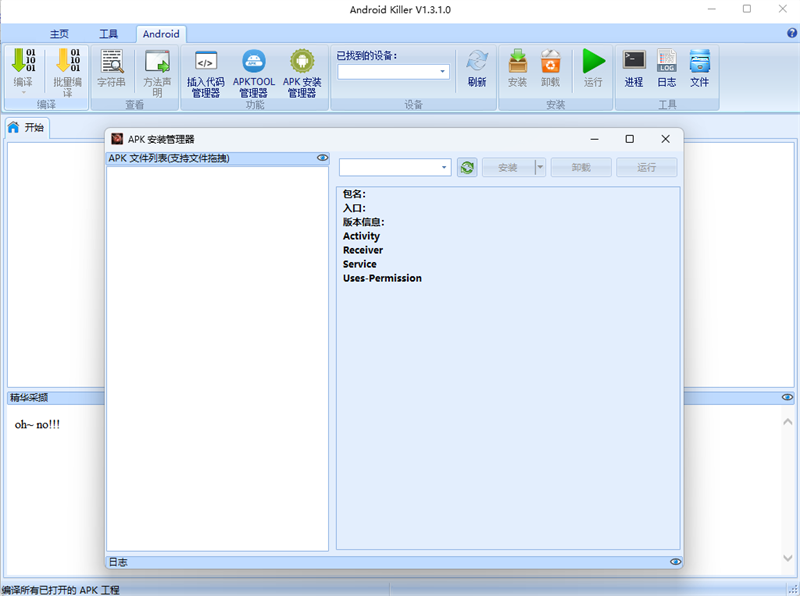Open the 字符串 string viewer
The width and height of the screenshot is (800, 596).
coord(111,68)
